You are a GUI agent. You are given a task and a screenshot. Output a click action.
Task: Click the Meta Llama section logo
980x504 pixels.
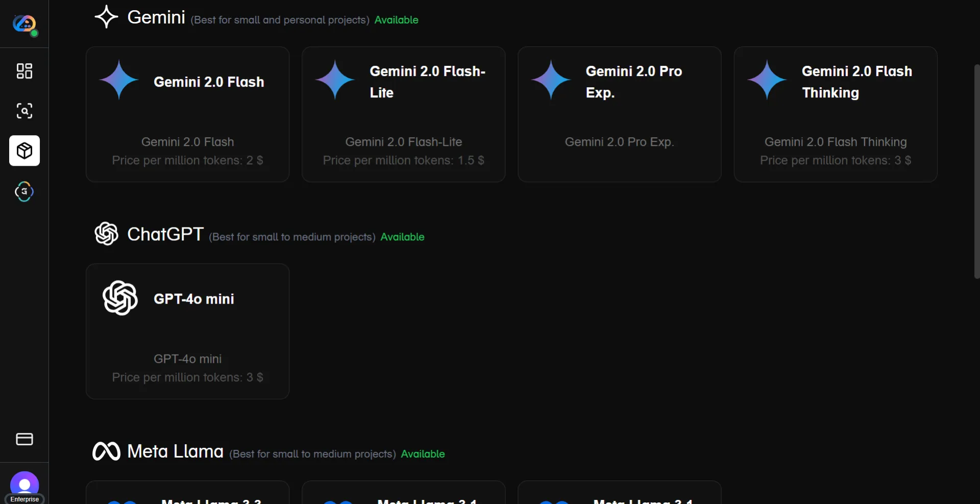[x=106, y=451]
